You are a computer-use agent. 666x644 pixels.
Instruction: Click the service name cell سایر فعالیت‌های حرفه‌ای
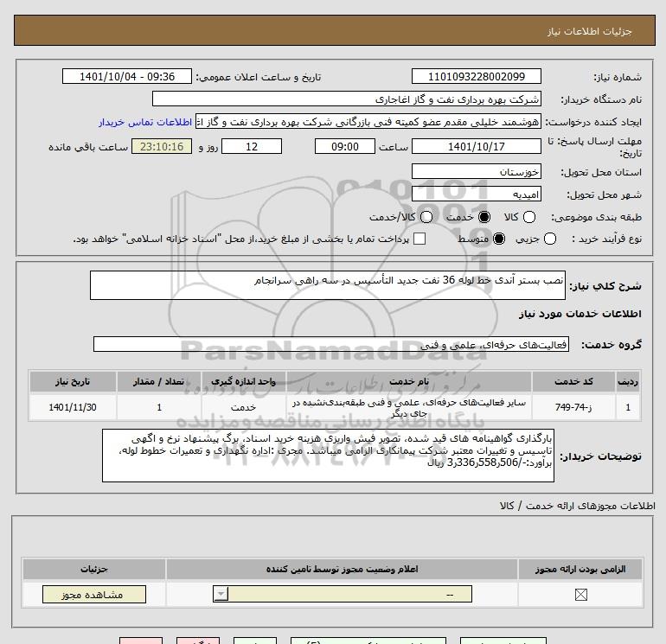(409, 407)
